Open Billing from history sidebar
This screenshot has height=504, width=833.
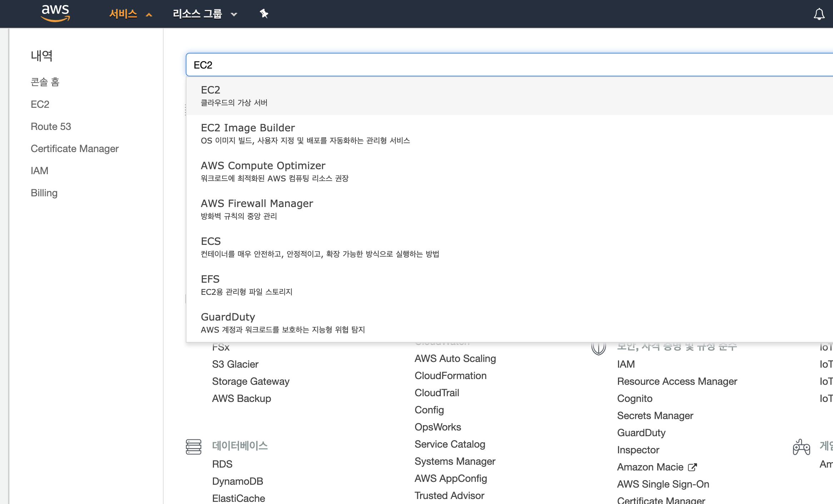point(44,193)
